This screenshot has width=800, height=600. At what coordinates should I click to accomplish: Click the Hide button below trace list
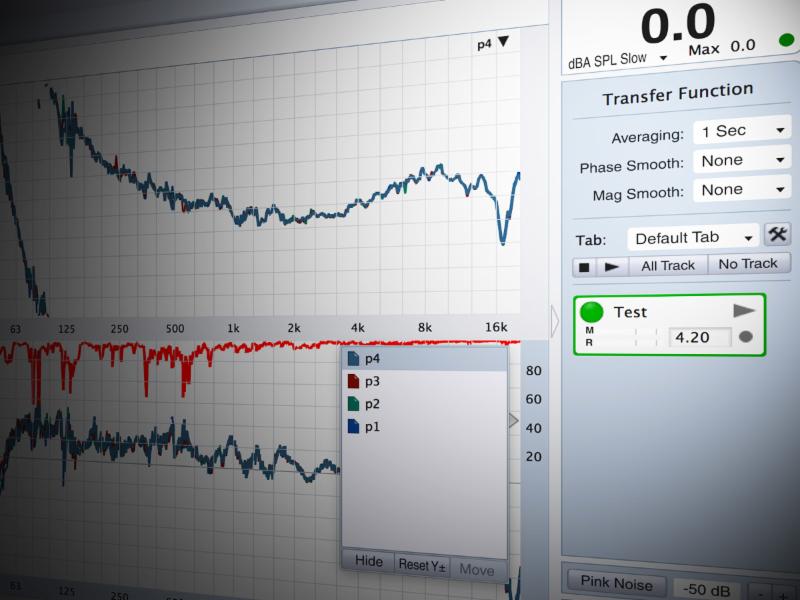click(x=368, y=562)
